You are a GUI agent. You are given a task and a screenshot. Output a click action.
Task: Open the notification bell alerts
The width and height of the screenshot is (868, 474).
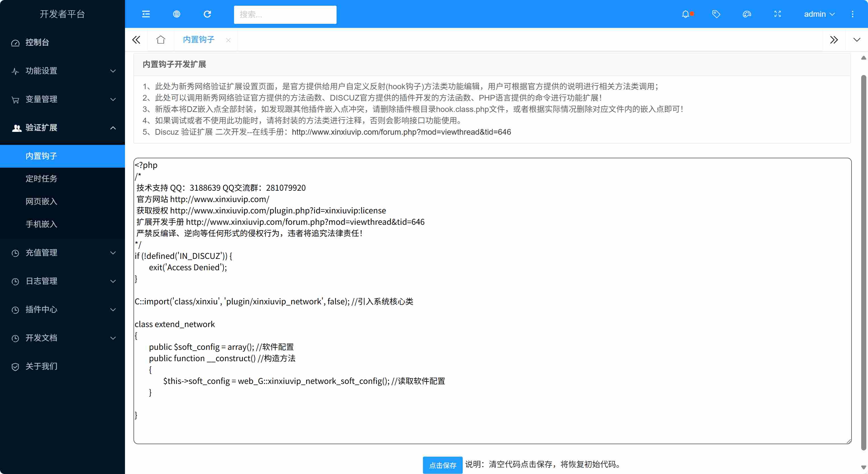[x=687, y=14]
